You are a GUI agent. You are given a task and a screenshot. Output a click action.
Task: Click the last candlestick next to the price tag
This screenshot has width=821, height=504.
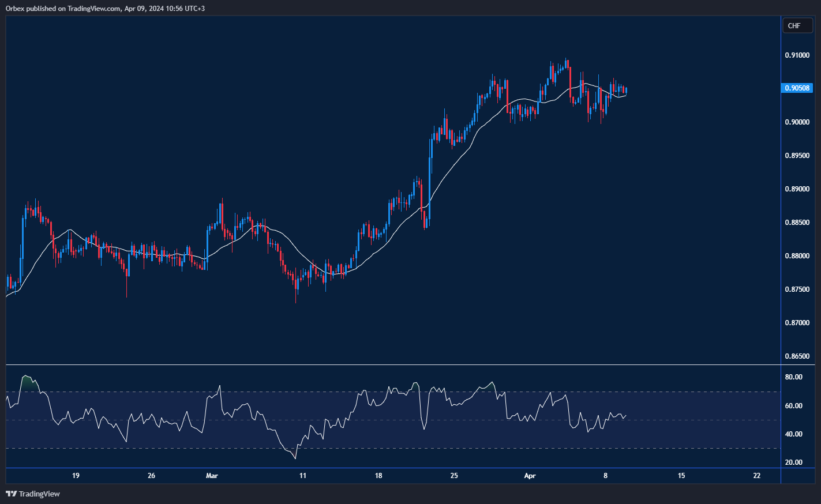click(626, 90)
